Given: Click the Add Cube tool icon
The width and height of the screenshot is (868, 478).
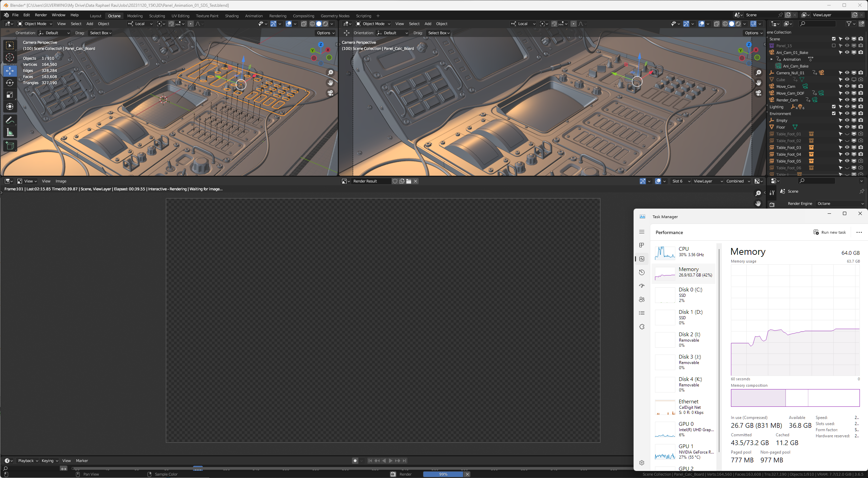Looking at the screenshot, I should tap(10, 146).
